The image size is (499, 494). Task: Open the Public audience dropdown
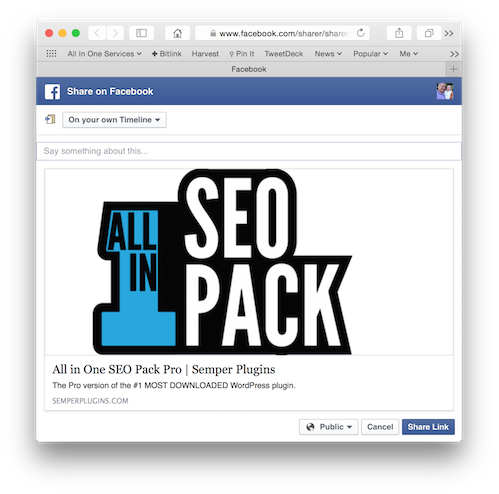click(329, 427)
